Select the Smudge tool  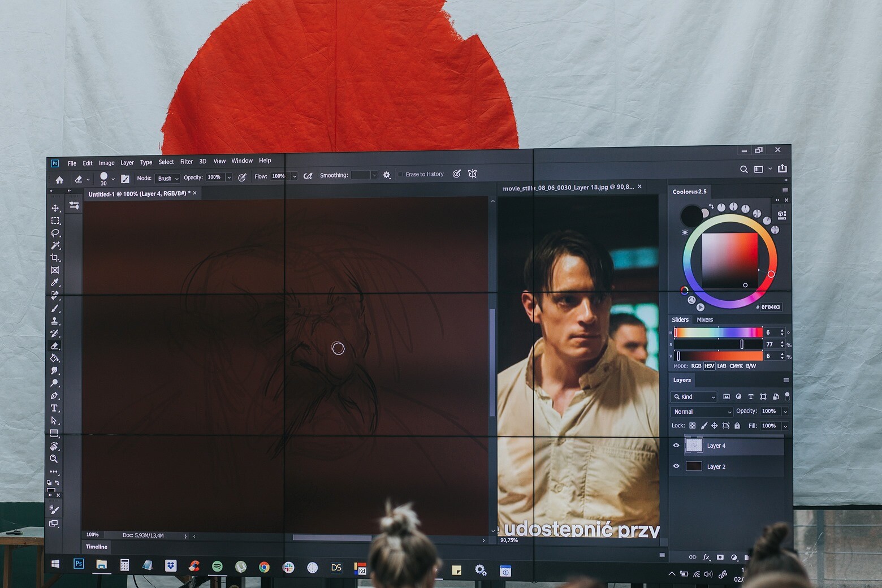[x=55, y=370]
